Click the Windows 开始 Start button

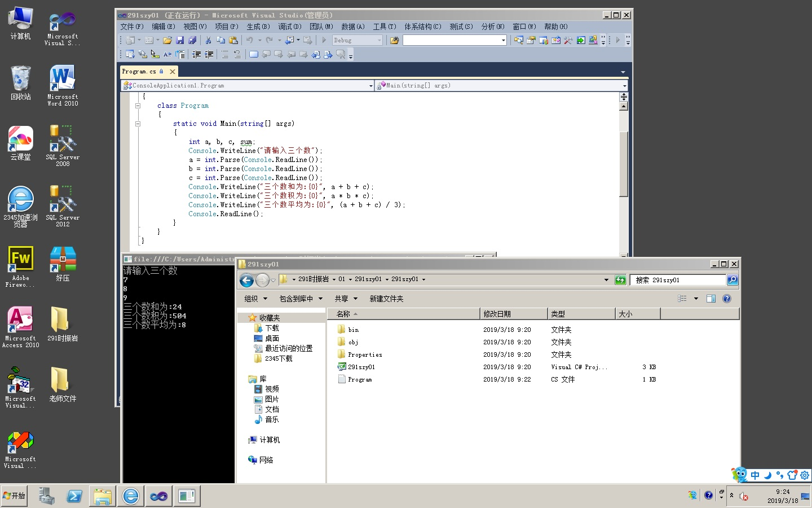point(14,496)
